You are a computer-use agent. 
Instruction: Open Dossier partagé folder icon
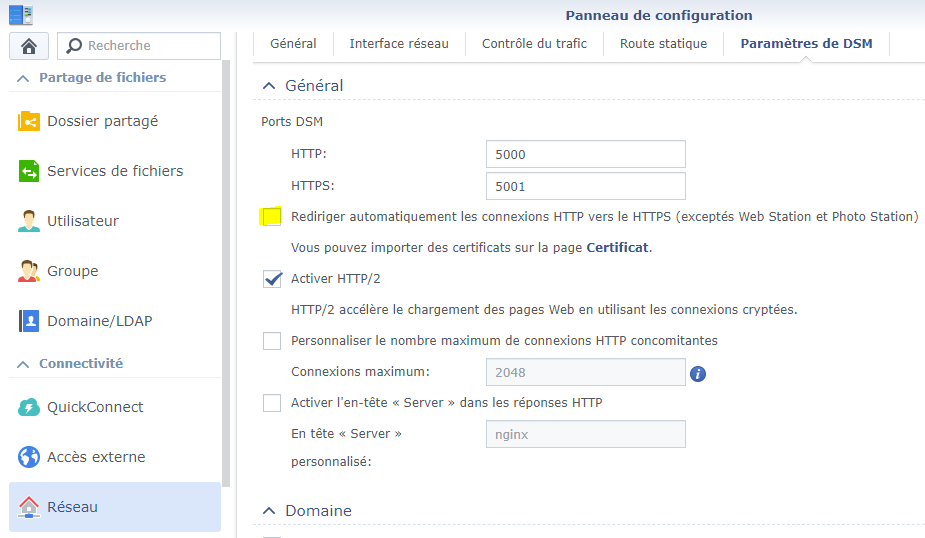[29, 121]
